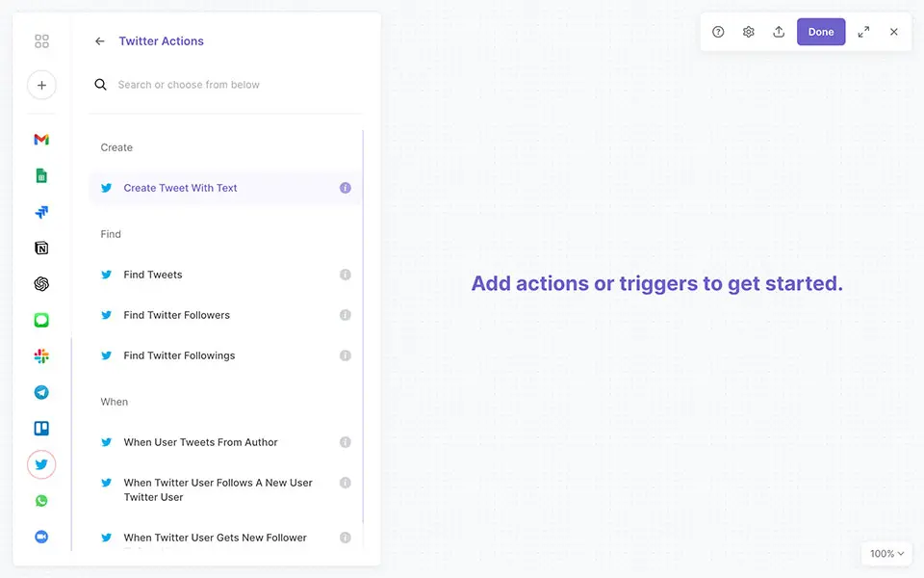Open the 100% zoom level dropdown
Screen dimensions: 924x578
[886, 553]
